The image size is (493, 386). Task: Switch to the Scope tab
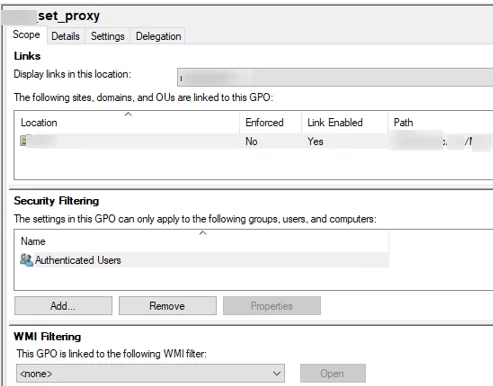click(x=26, y=35)
